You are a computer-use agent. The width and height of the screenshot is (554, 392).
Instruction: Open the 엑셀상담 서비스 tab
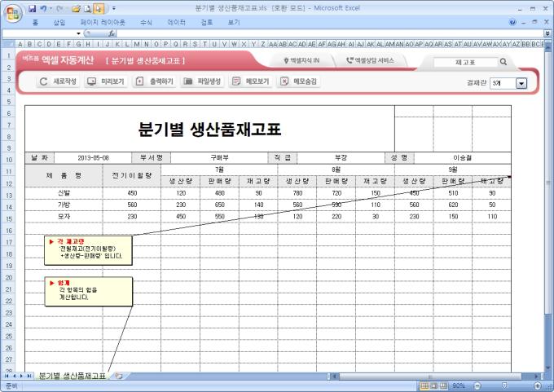click(x=370, y=60)
